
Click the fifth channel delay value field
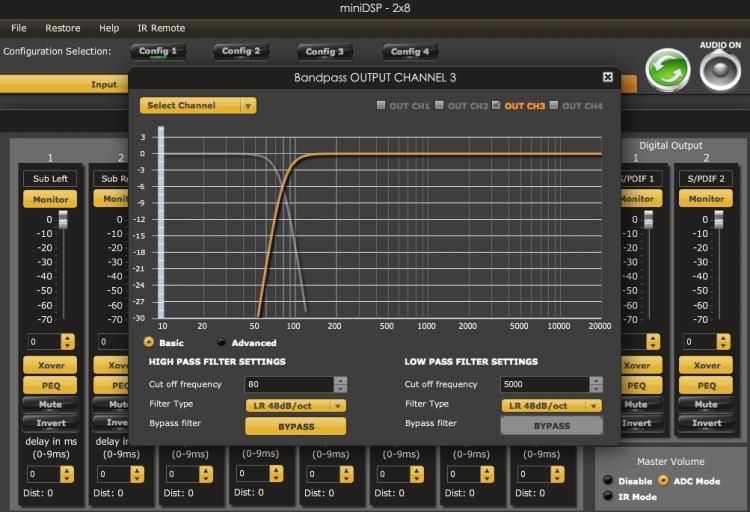pos(323,474)
